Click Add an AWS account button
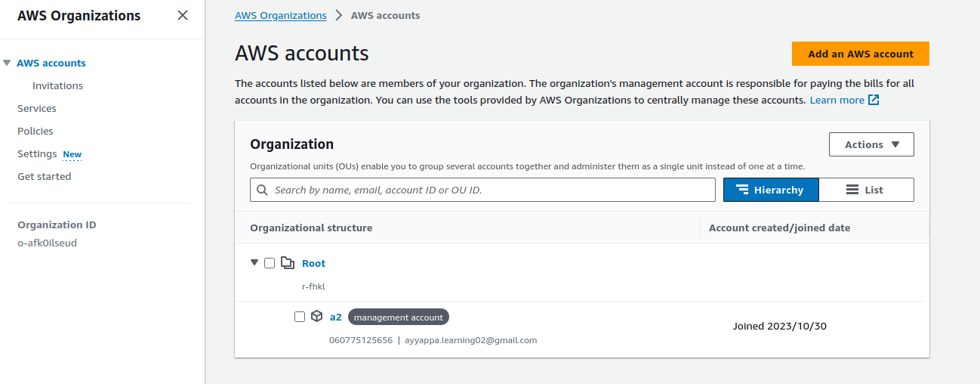The width and height of the screenshot is (980, 384). pos(860,54)
